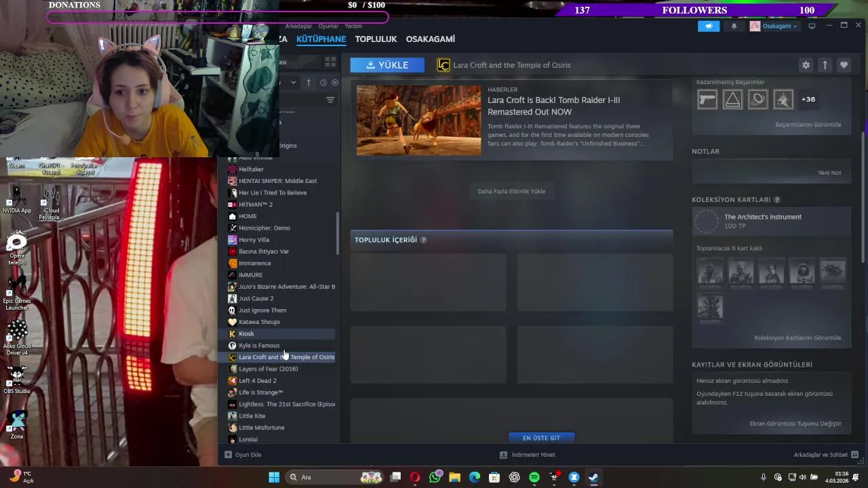This screenshot has height=488, width=868.
Task: Open the game settings gear icon
Action: (x=806, y=65)
